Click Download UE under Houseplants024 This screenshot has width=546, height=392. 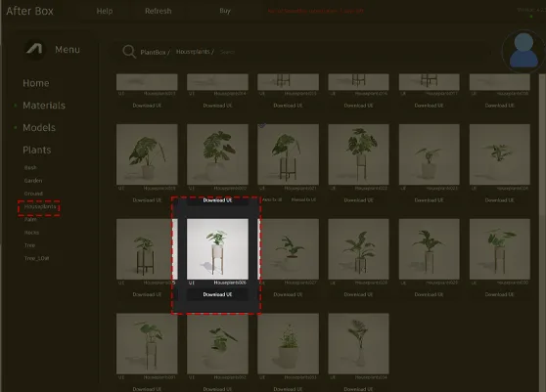(x=500, y=200)
